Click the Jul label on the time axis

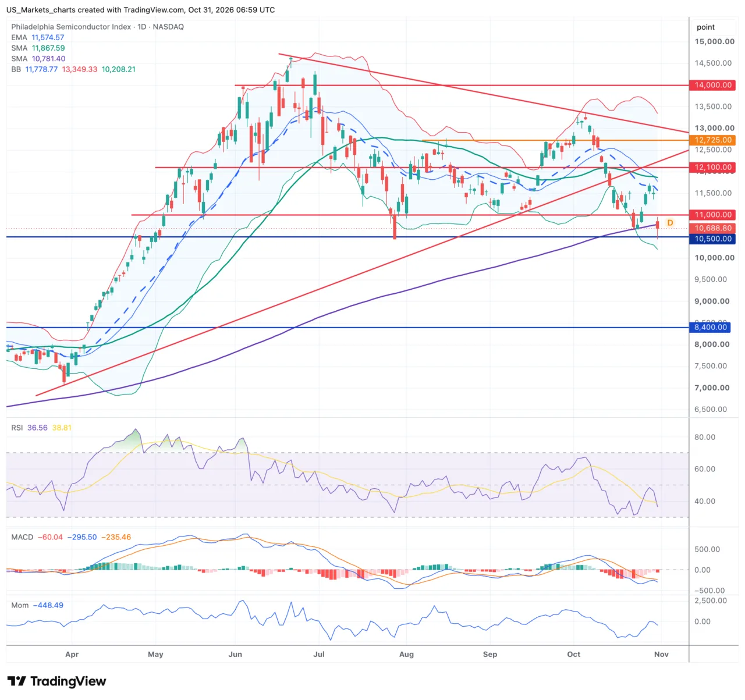(319, 655)
